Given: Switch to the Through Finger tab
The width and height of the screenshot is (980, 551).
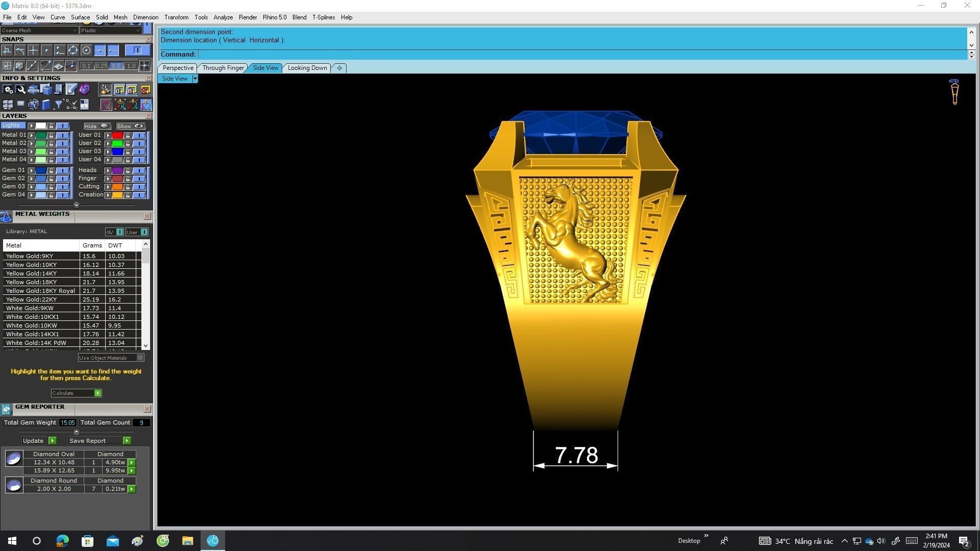Looking at the screenshot, I should pyautogui.click(x=223, y=68).
